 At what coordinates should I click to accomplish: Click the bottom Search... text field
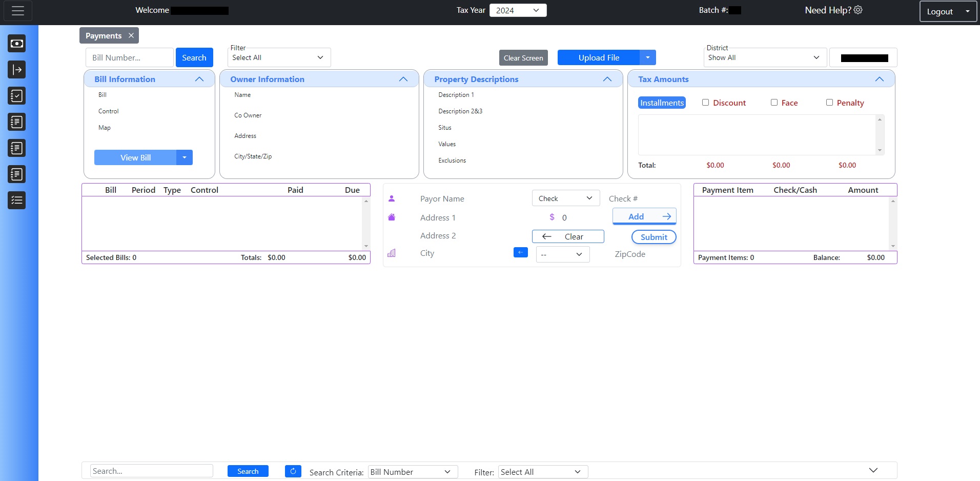point(152,471)
